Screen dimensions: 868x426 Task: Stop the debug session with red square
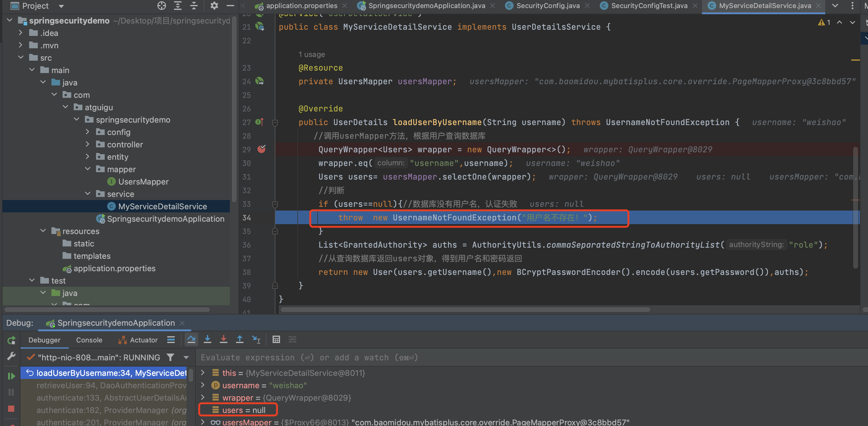click(11, 408)
